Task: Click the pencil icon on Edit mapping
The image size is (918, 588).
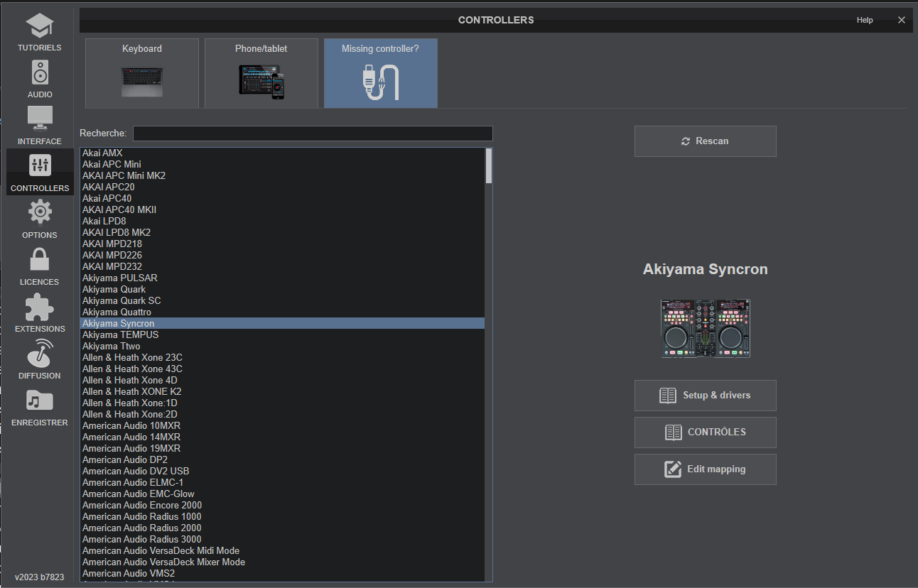Action: coord(672,469)
